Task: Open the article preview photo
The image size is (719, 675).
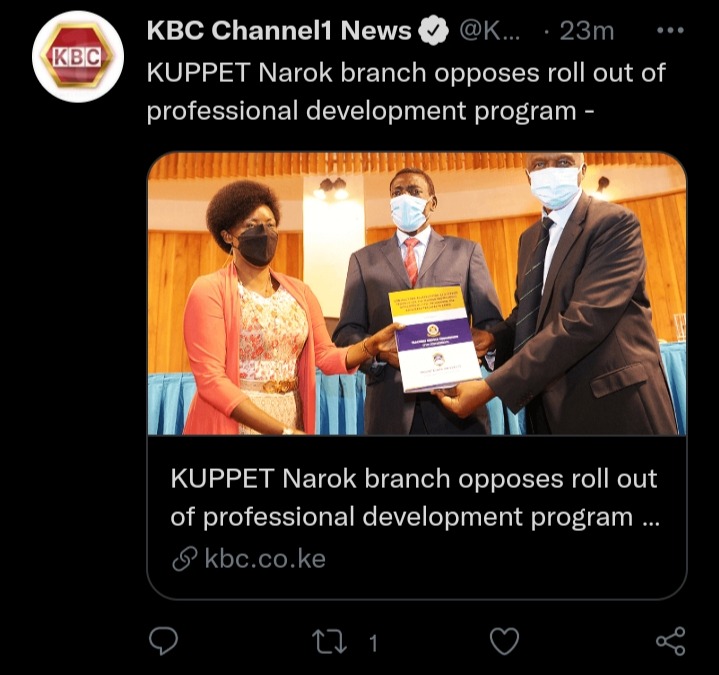Action: (x=417, y=293)
